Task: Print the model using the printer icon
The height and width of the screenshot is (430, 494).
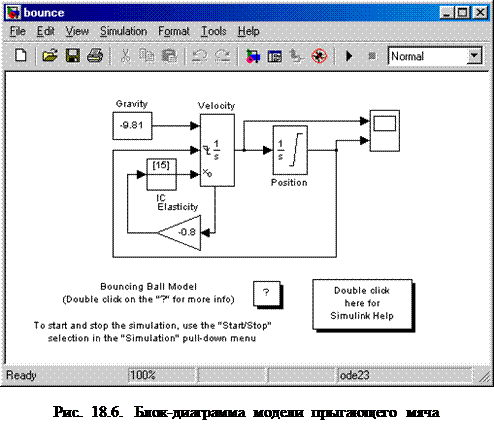Action: pos(95,55)
